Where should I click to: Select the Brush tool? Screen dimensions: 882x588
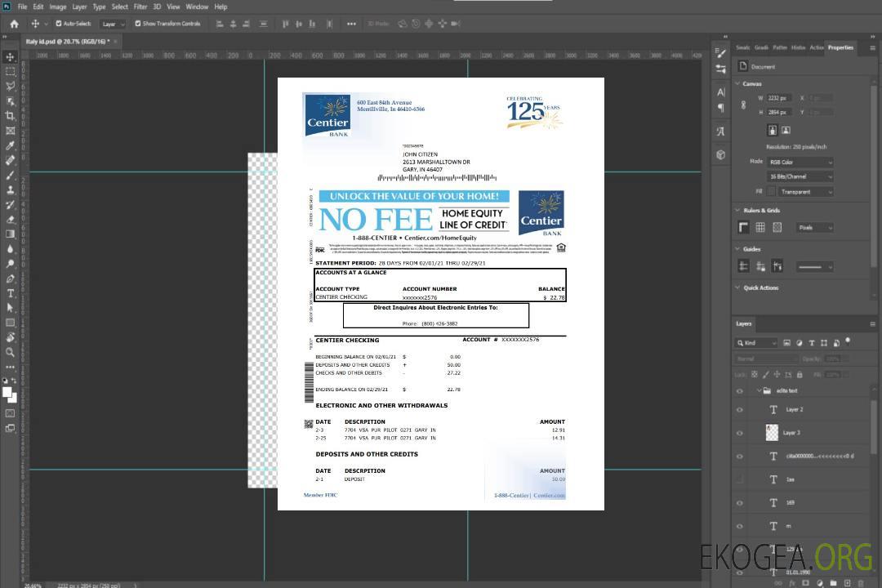[x=10, y=175]
